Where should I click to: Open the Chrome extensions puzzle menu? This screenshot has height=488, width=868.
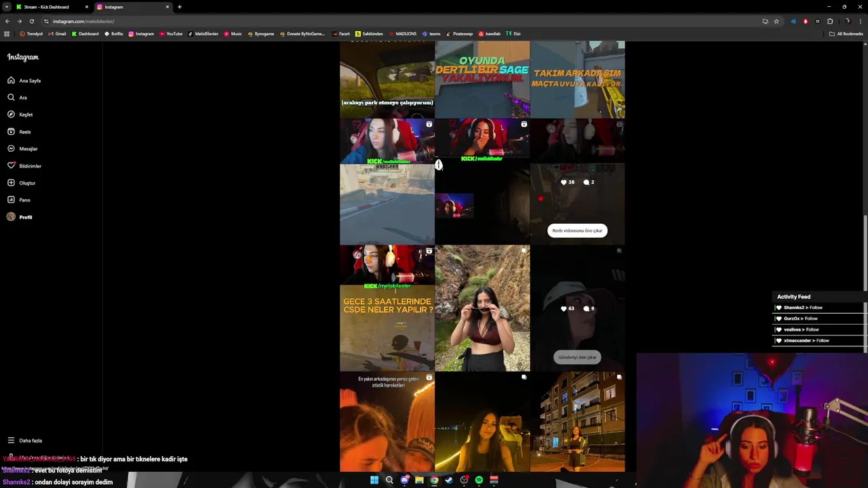point(830,21)
